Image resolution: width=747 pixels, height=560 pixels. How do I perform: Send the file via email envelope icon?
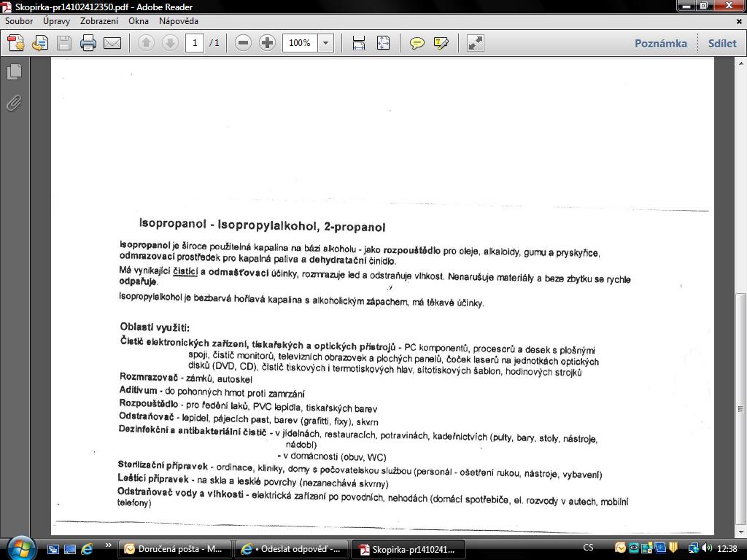[x=112, y=43]
